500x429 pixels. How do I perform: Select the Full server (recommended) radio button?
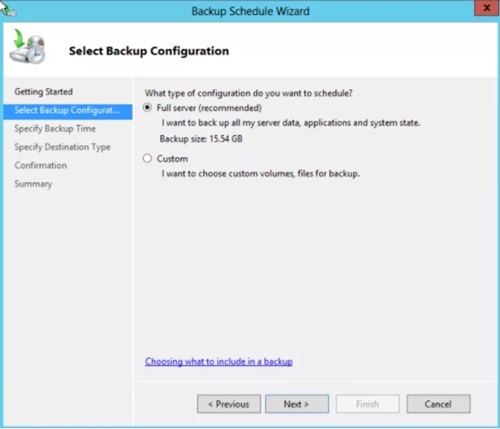147,108
